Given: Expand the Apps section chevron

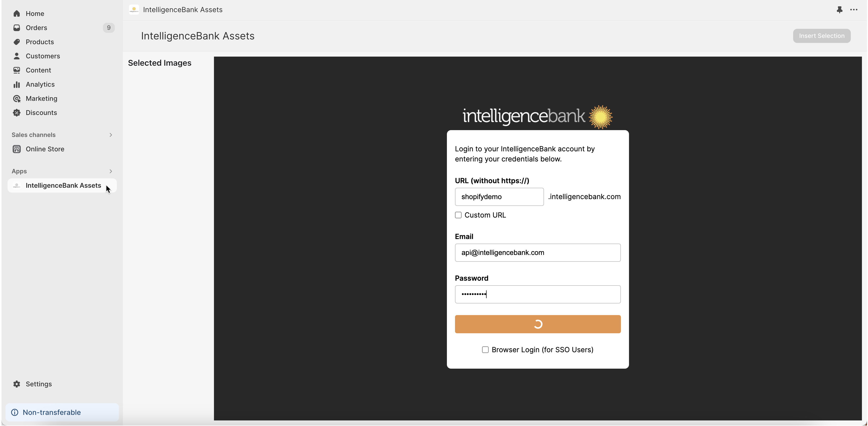Looking at the screenshot, I should pos(111,171).
